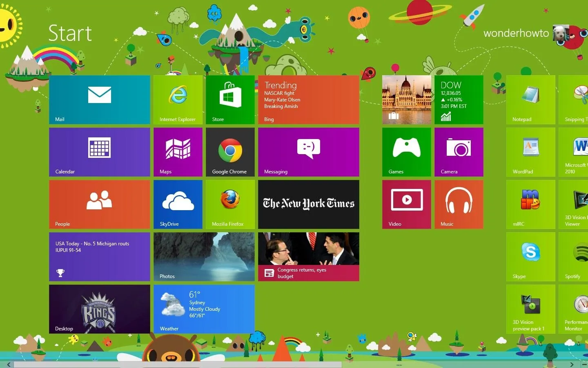The width and height of the screenshot is (588, 368).
Task: Open the DOW finance tile
Action: (x=459, y=100)
